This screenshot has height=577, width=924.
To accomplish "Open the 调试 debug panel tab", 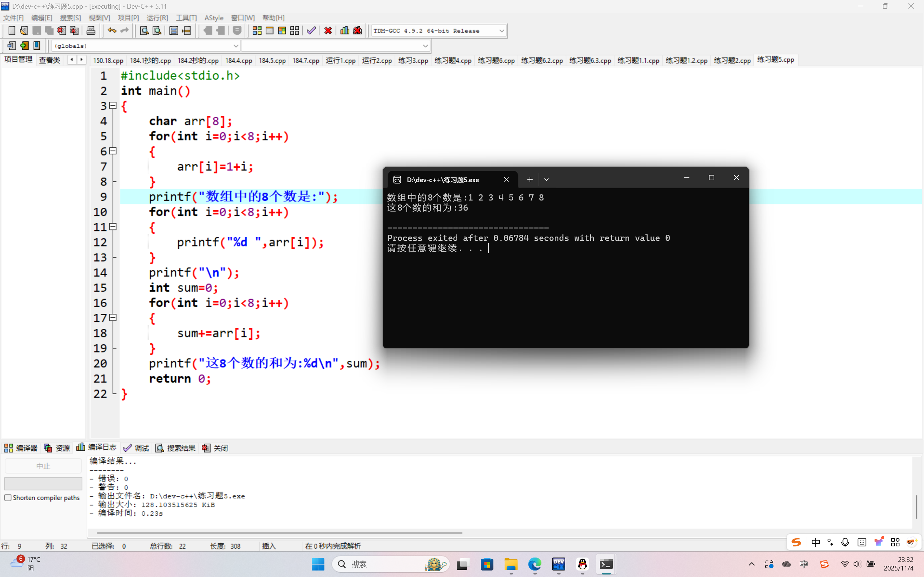I will 136,448.
